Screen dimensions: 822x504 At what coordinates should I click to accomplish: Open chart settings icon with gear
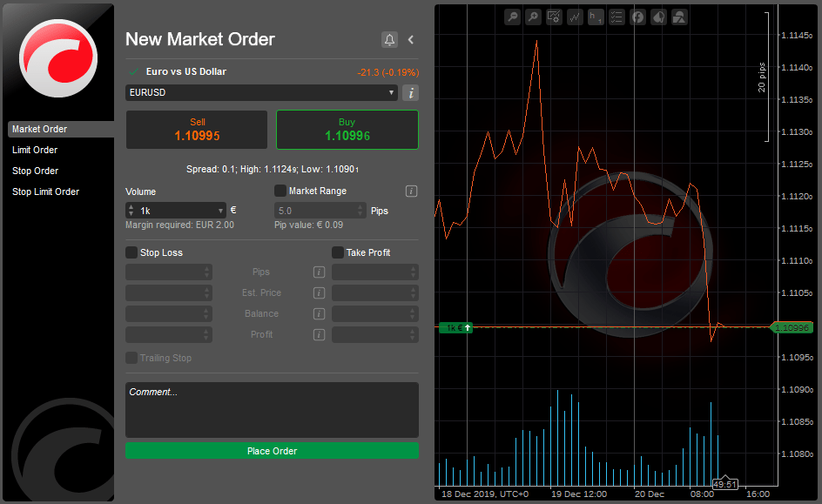554,17
